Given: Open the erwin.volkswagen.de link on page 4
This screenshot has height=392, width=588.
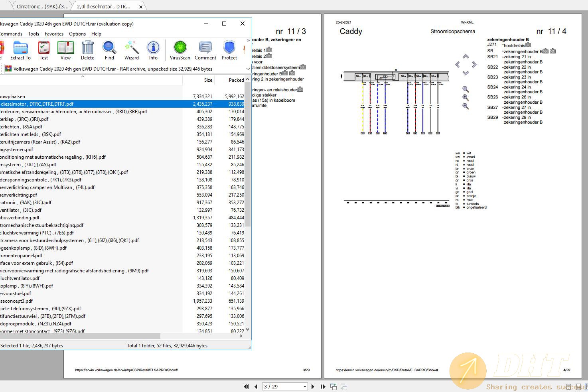Looking at the screenshot, I should point(387,370).
